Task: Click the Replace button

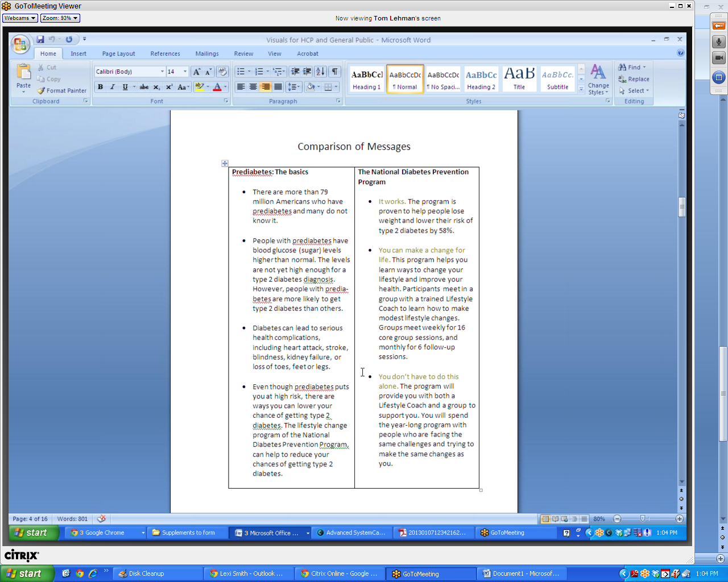Action: click(634, 79)
